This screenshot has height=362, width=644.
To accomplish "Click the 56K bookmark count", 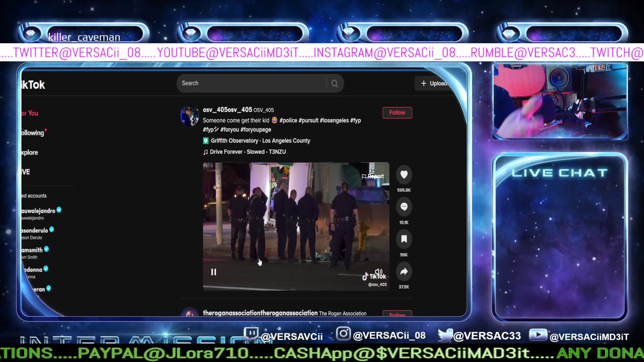I will coord(404,255).
